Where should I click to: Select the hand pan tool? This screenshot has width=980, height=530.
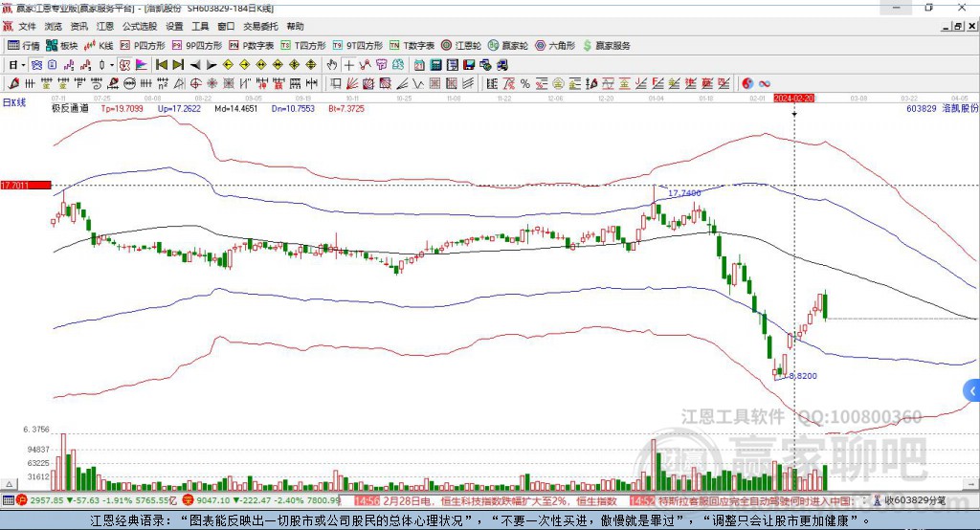(x=331, y=65)
